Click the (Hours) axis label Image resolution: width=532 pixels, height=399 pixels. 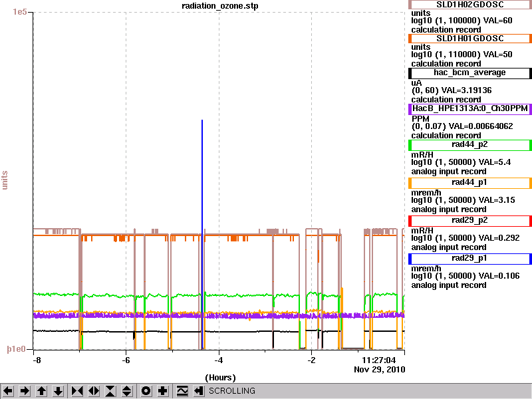click(220, 378)
